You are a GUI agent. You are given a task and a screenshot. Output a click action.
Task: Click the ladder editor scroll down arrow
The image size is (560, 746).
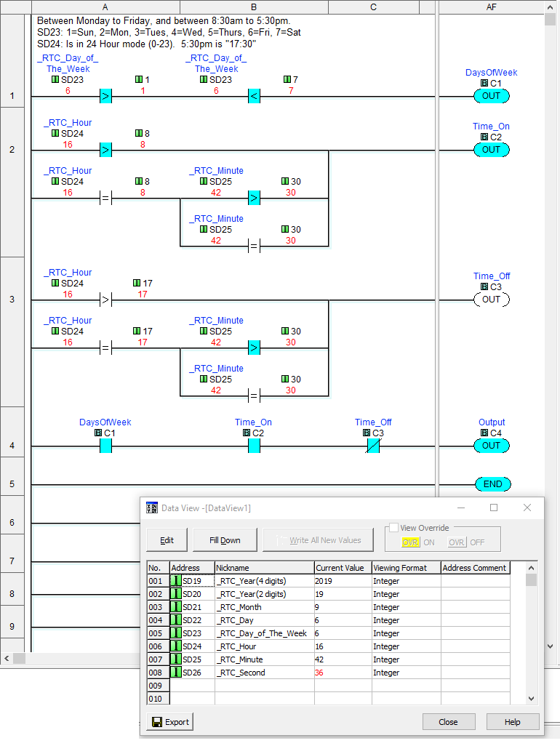(551, 646)
